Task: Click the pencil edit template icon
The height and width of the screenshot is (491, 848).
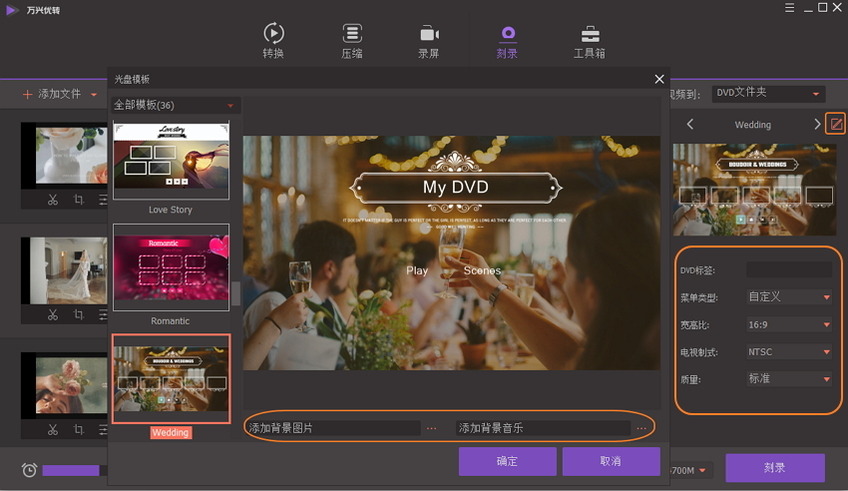Action: pos(836,124)
